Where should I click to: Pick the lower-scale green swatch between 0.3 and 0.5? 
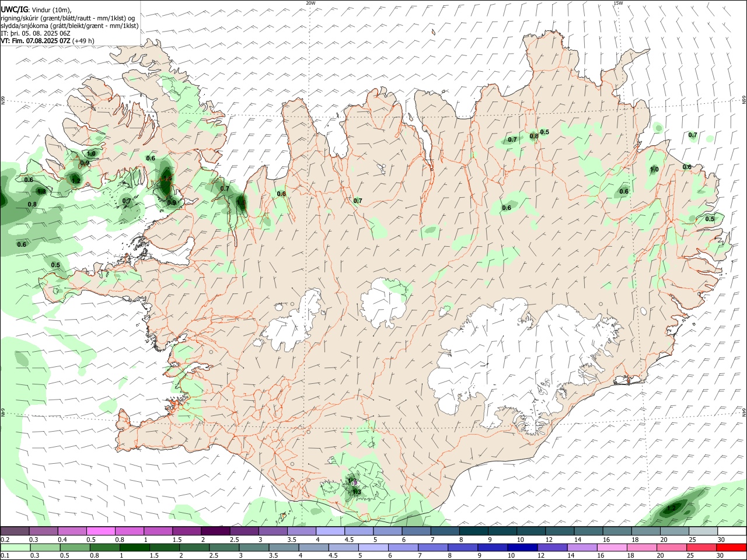click(x=45, y=547)
